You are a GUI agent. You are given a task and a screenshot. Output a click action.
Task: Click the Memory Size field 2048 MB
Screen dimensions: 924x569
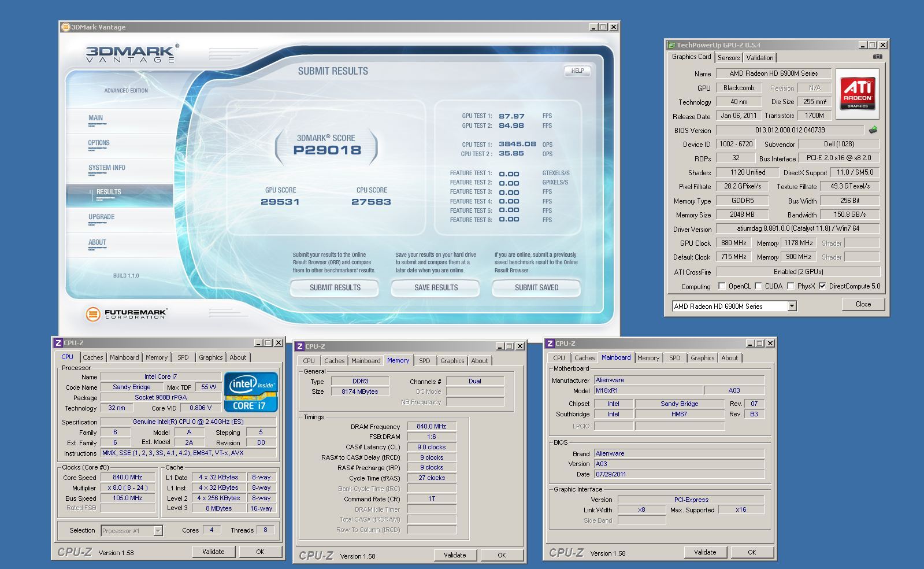(x=742, y=215)
